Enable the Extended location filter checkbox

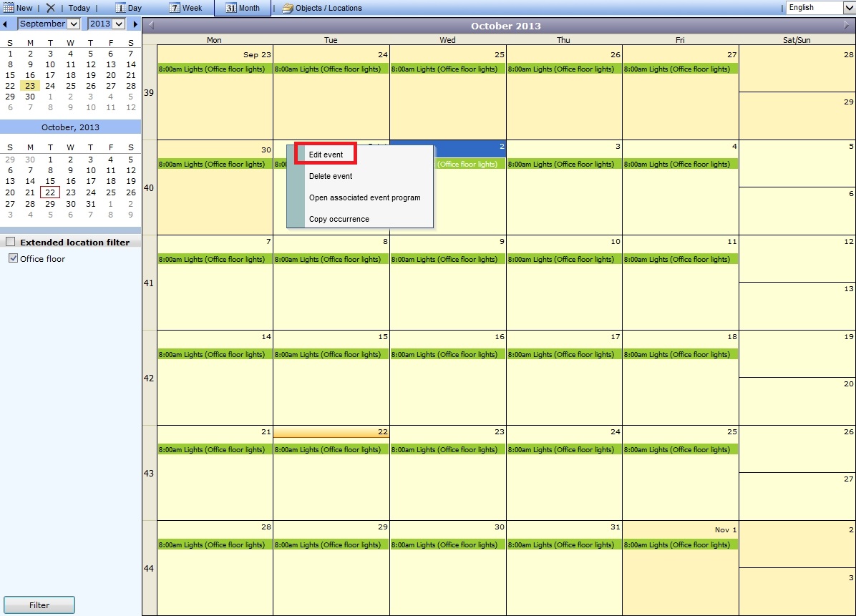pos(11,242)
